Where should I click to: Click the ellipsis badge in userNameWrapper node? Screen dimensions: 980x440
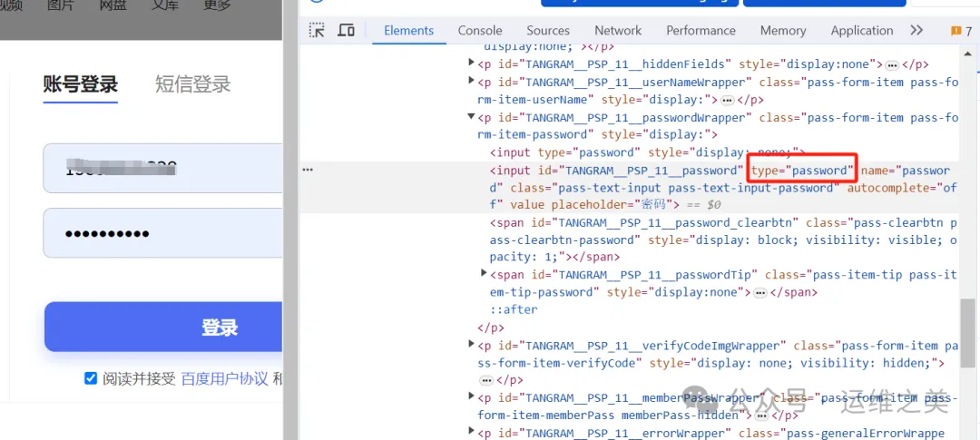pos(728,100)
